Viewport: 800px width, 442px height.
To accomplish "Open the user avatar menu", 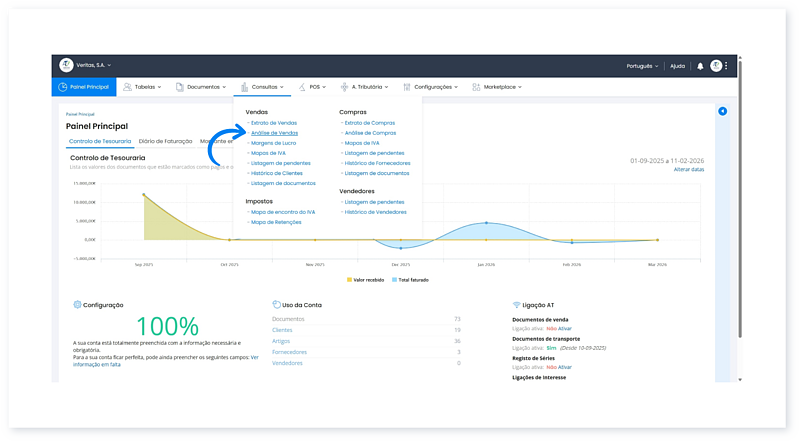I will click(716, 66).
